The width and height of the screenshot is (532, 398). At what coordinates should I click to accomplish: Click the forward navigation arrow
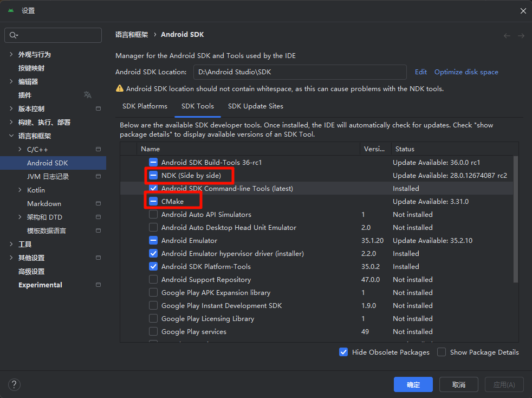[521, 35]
